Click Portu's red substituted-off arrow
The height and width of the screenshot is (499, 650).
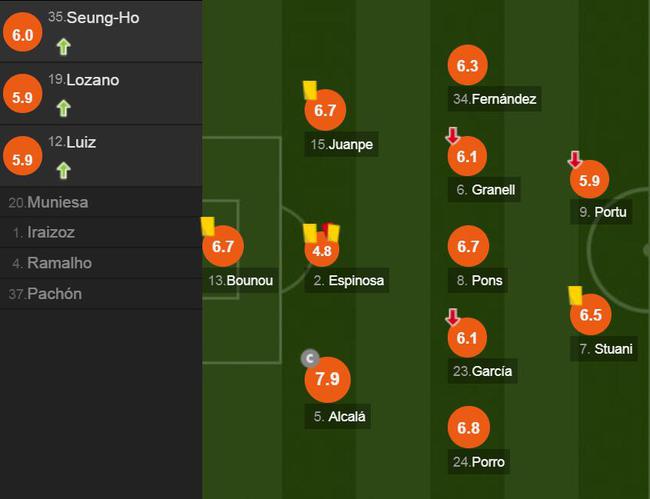point(575,159)
